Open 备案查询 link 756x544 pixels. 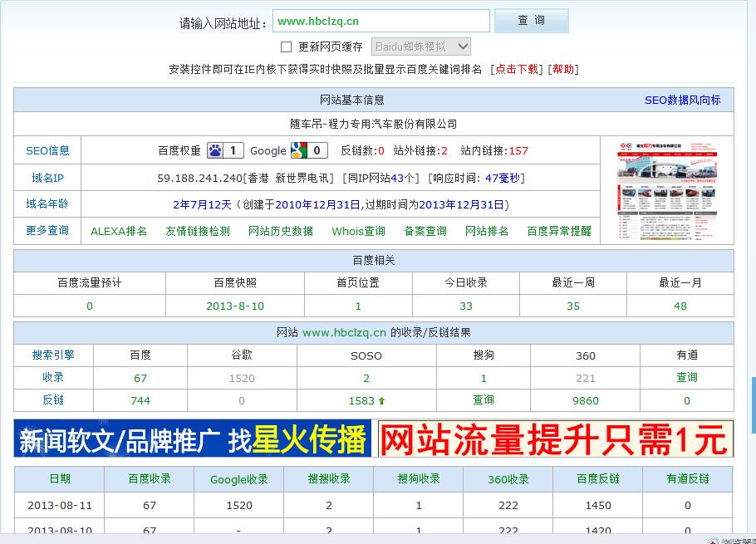point(425,231)
